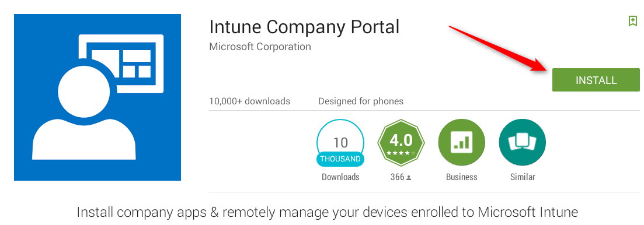644x225 pixels.
Task: Select the Business category icon
Action: pyautogui.click(x=462, y=143)
